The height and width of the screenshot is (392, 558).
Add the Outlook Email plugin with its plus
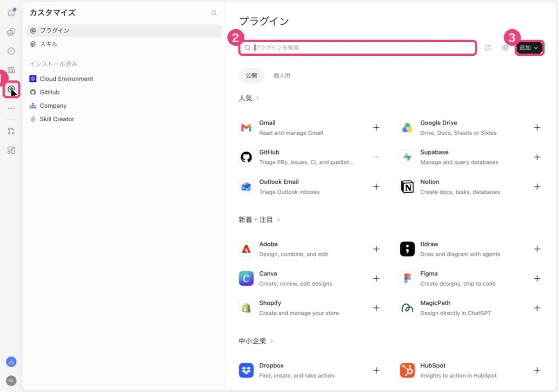coord(376,187)
